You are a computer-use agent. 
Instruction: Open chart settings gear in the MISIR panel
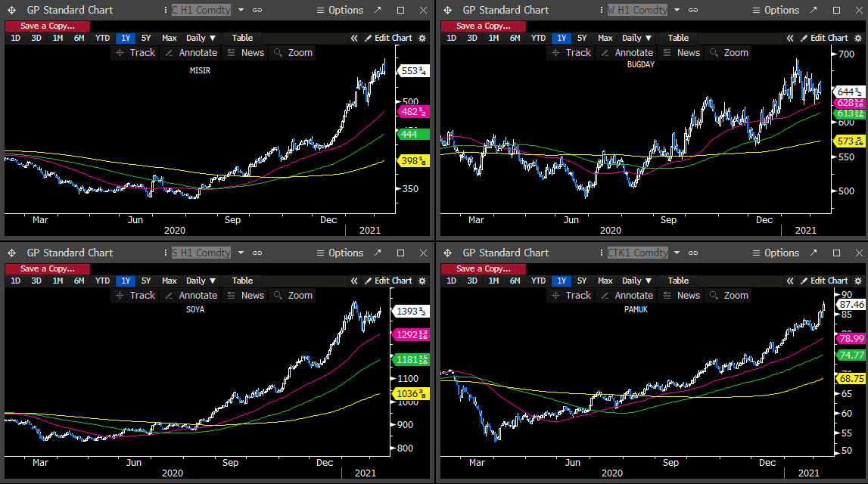tap(422, 38)
